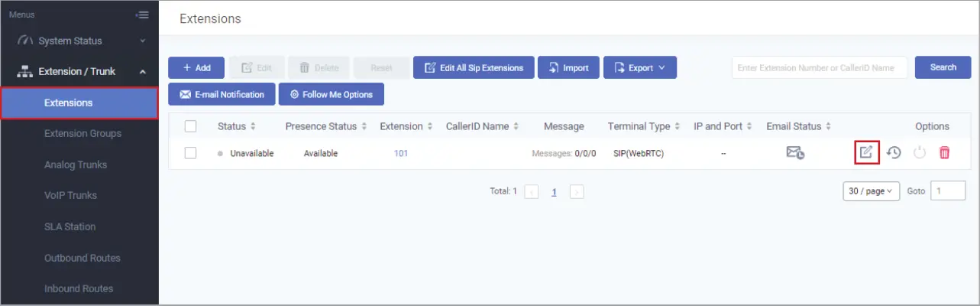This screenshot has width=980, height=306.
Task: Delete extension 101 with the red trash icon
Action: click(944, 153)
